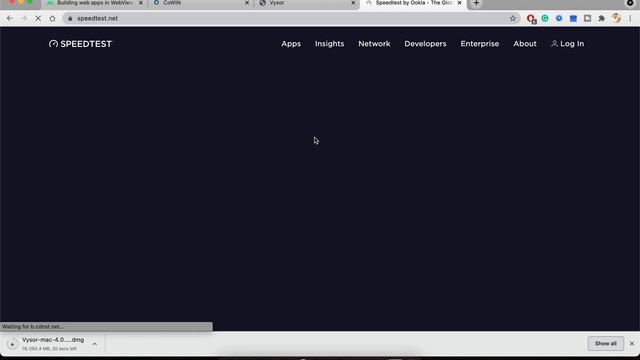Open the Network menu item

tap(374, 44)
